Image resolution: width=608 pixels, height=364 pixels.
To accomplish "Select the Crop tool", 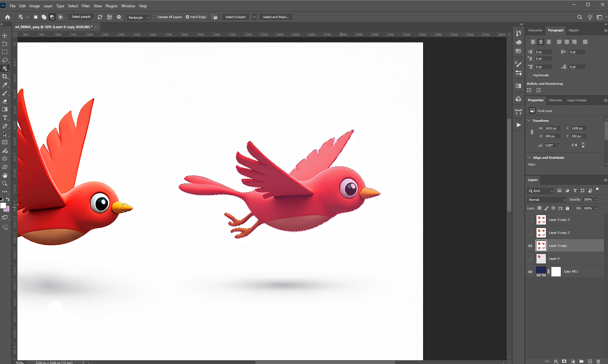I will pyautogui.click(x=5, y=77).
